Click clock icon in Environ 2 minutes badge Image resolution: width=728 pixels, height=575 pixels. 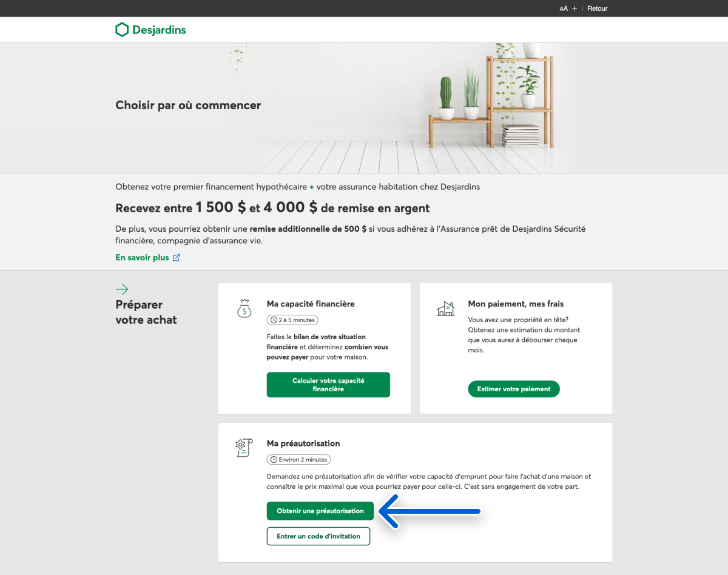click(274, 460)
